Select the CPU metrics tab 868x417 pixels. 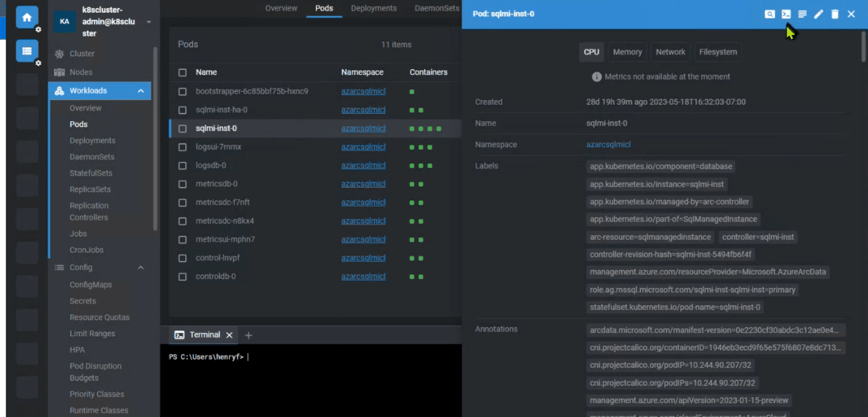click(x=591, y=52)
